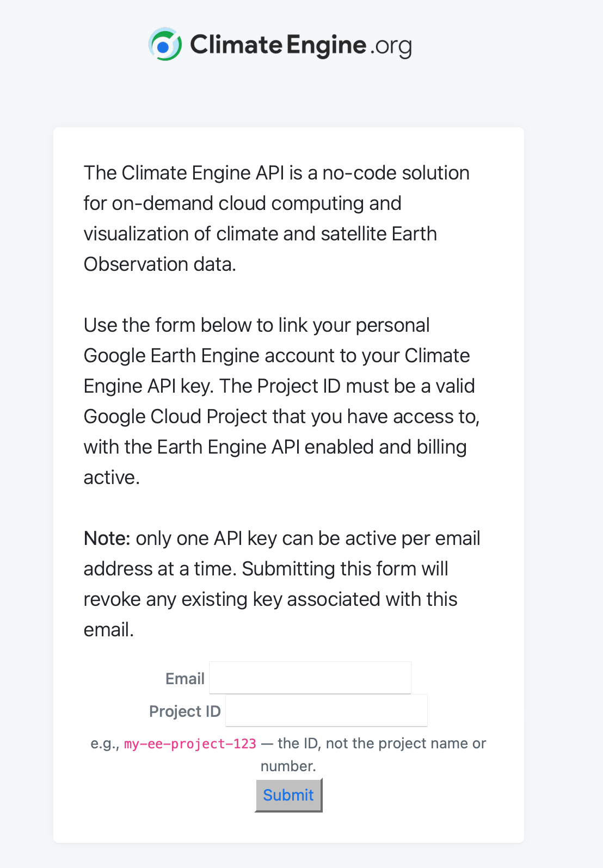Click the "Use the form below" paragraph
The image size is (603, 868).
coord(281,401)
